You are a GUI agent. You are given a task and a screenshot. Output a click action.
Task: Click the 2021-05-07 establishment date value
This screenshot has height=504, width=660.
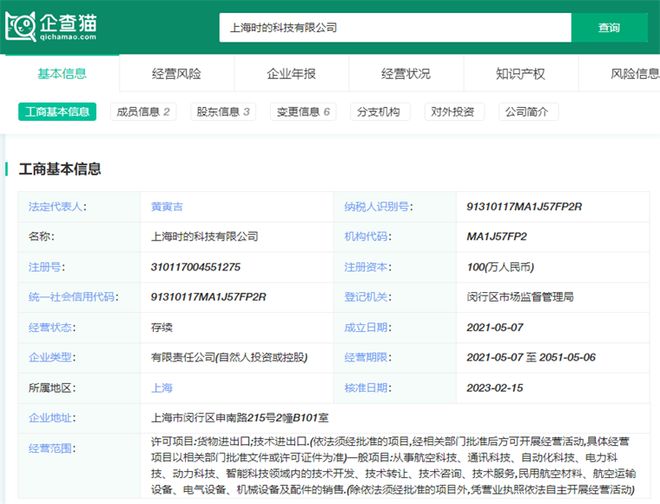[x=495, y=327]
